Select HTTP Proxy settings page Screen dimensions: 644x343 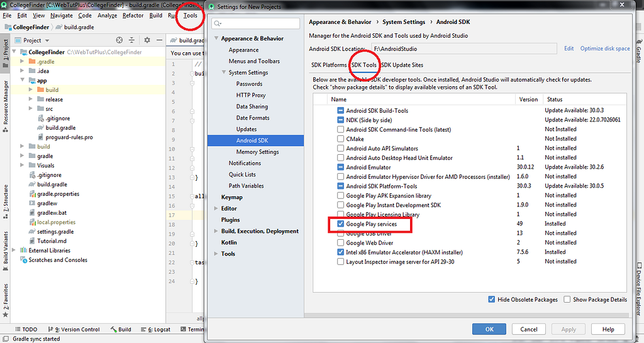(250, 95)
